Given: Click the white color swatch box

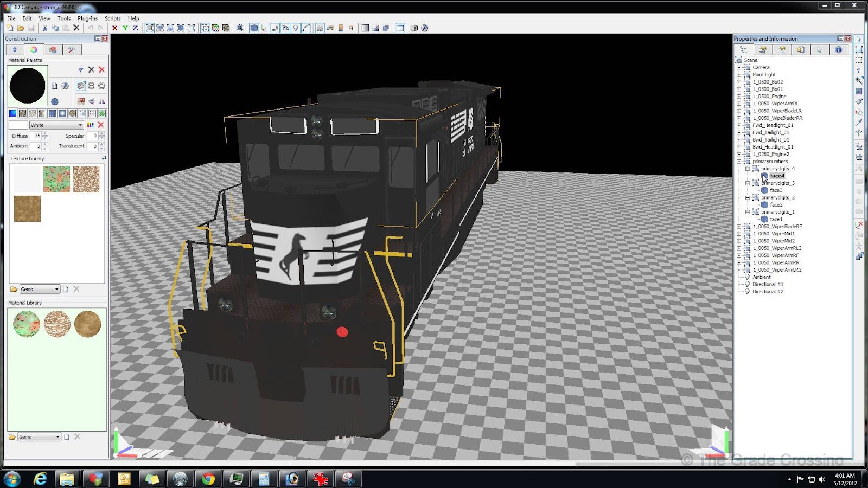Looking at the screenshot, I should point(18,125).
